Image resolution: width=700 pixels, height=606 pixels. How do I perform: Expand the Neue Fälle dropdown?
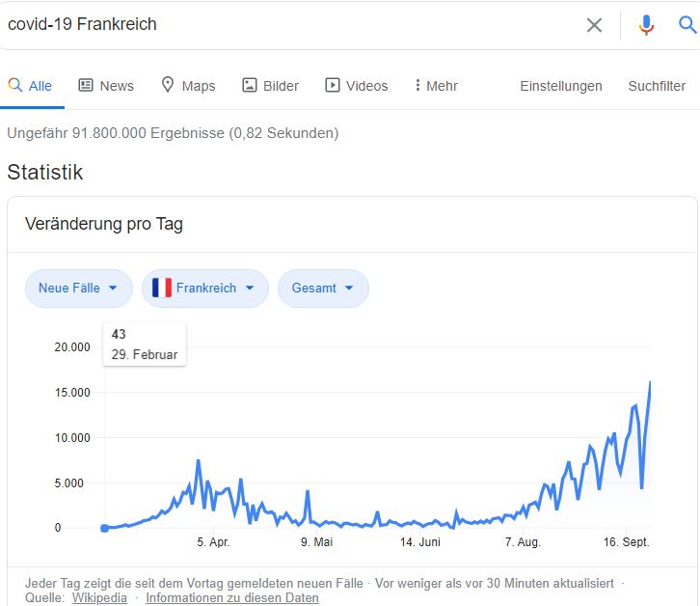78,289
